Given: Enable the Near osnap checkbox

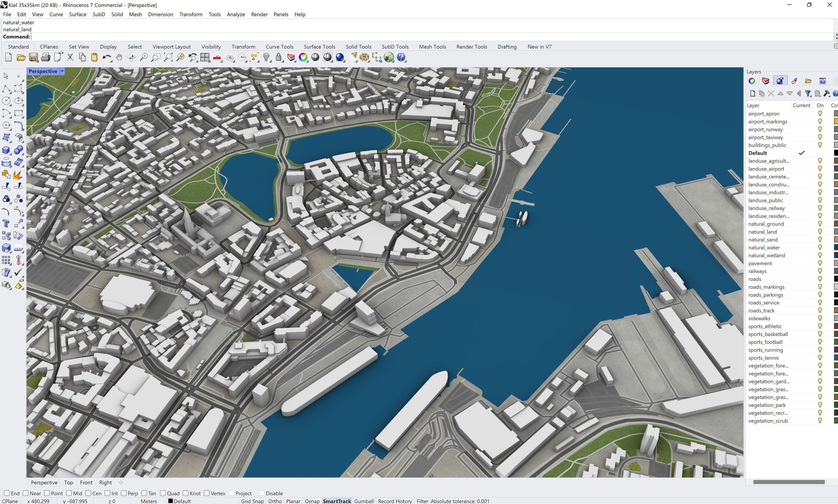Looking at the screenshot, I should pos(25,493).
